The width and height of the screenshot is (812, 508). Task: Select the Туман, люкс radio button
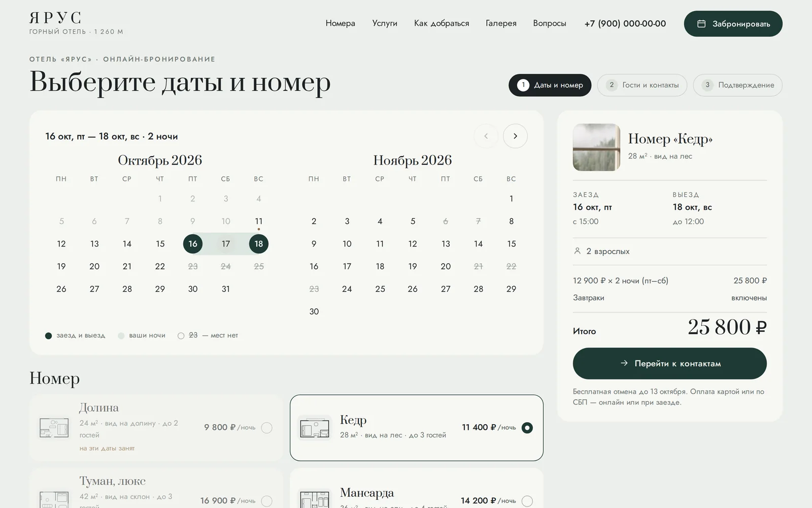[266, 501]
